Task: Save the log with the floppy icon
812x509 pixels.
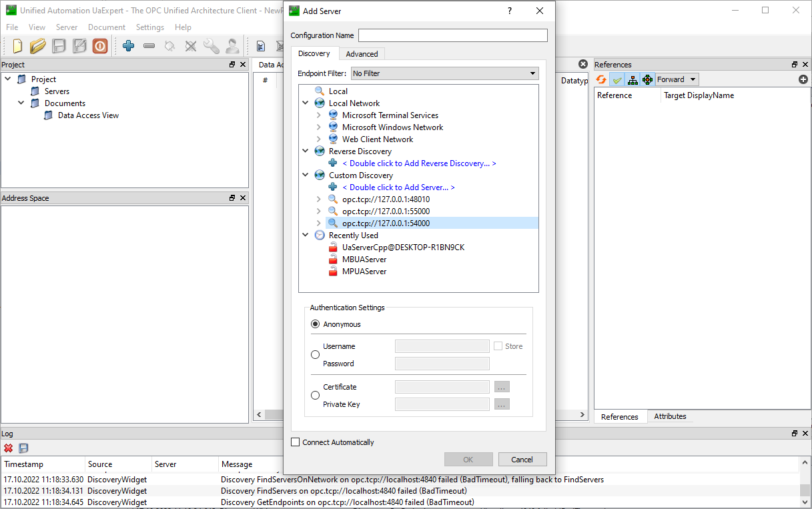Action: click(x=23, y=448)
